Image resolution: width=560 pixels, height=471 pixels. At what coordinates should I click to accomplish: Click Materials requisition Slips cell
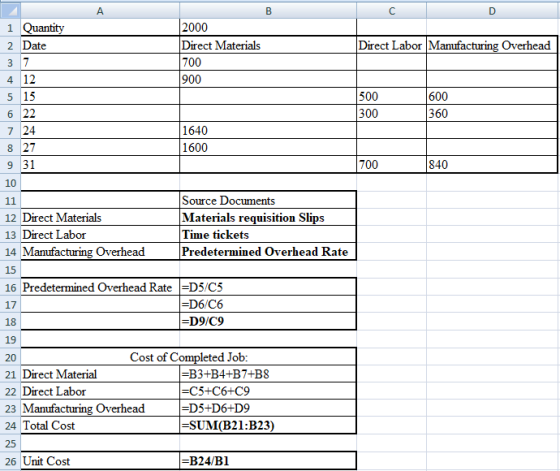(268, 217)
